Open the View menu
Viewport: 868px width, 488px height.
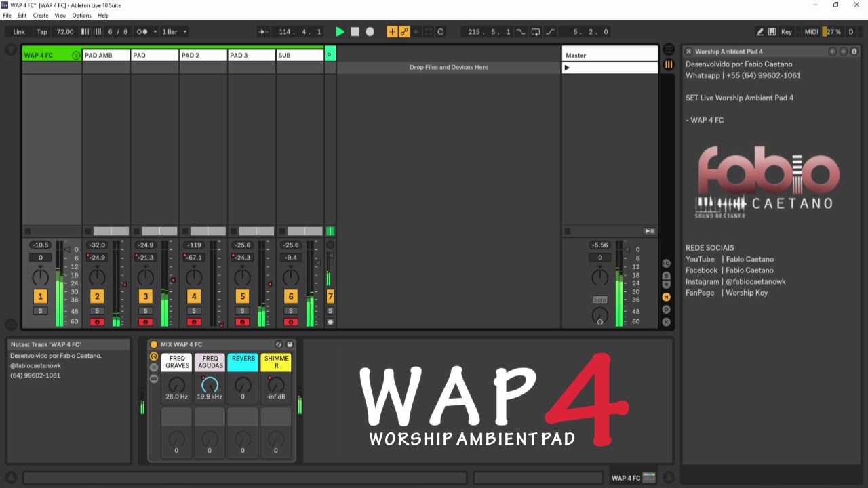pyautogui.click(x=60, y=15)
